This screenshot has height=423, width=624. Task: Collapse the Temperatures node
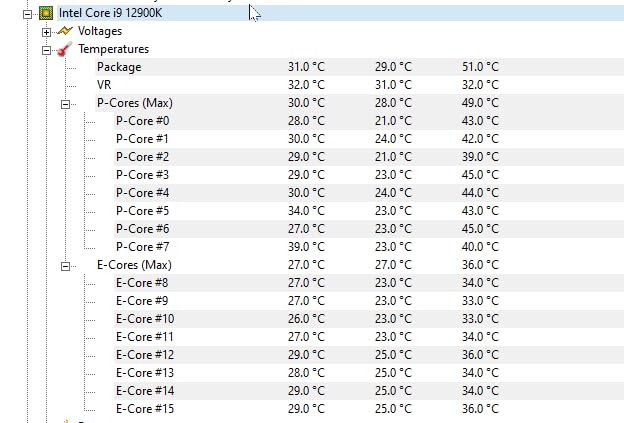47,50
